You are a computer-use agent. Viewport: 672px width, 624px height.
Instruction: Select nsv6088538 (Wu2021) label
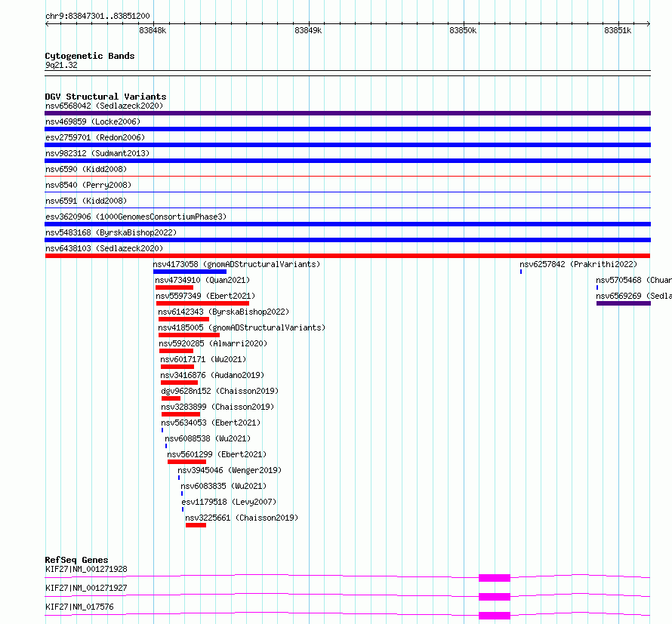click(x=208, y=438)
